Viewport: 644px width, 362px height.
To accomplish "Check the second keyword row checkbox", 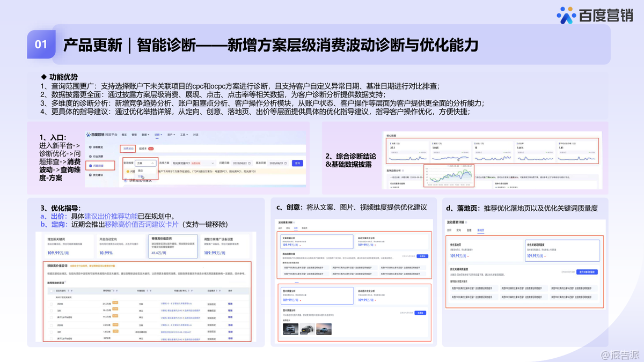I will [52, 310].
